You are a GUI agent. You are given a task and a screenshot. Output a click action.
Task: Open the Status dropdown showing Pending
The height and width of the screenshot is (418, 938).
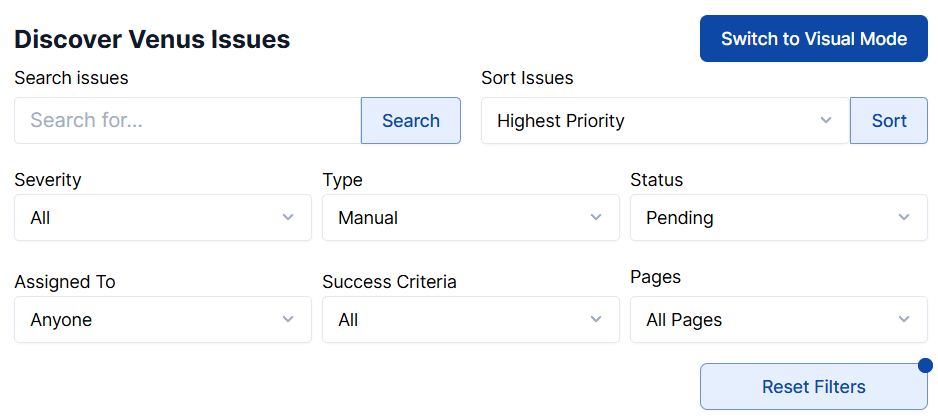(778, 218)
